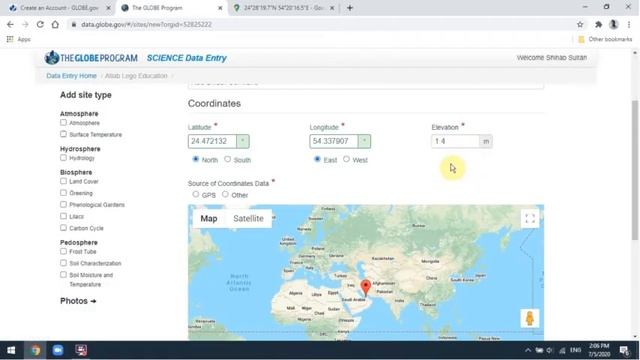Check the Soil Characterization checkbox

click(63, 263)
